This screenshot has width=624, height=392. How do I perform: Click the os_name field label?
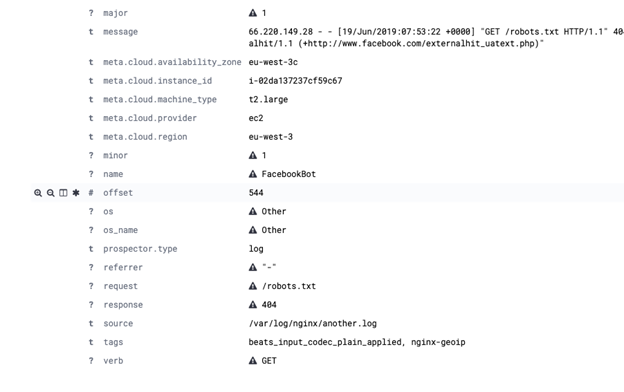(121, 230)
